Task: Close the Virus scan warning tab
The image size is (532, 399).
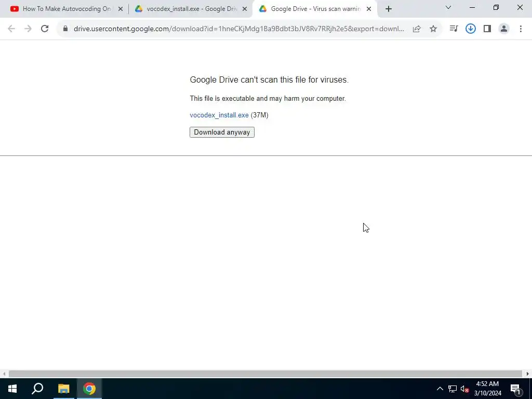Action: 369,9
